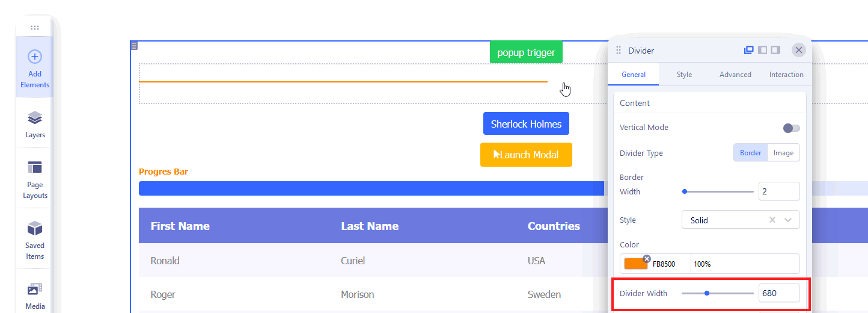Viewport: 868px width, 313px height.
Task: Open the Layers panel
Action: [x=35, y=124]
